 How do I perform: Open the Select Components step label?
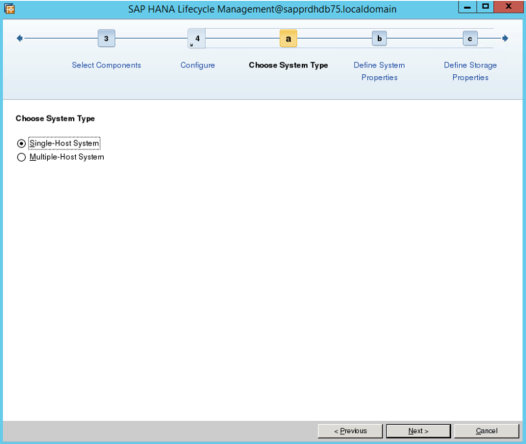[106, 65]
